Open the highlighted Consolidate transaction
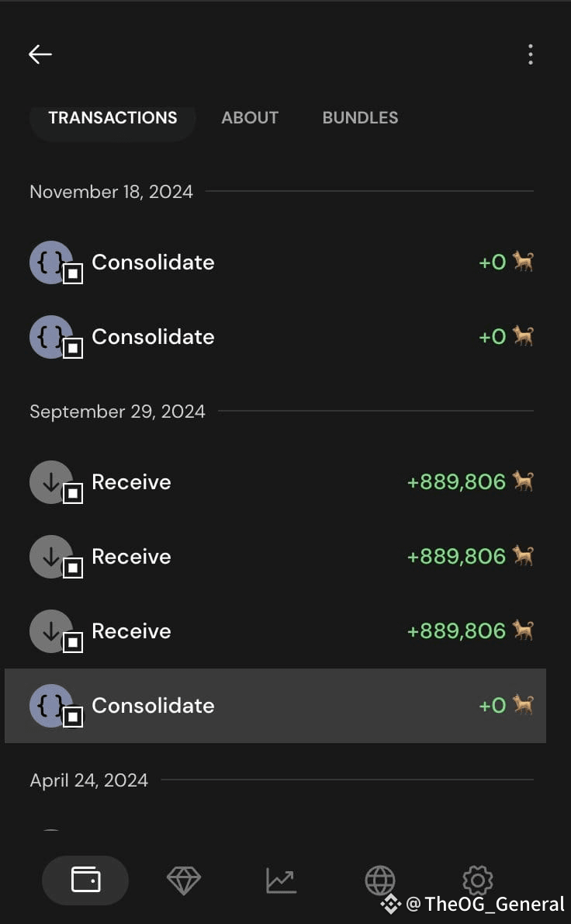 (275, 705)
